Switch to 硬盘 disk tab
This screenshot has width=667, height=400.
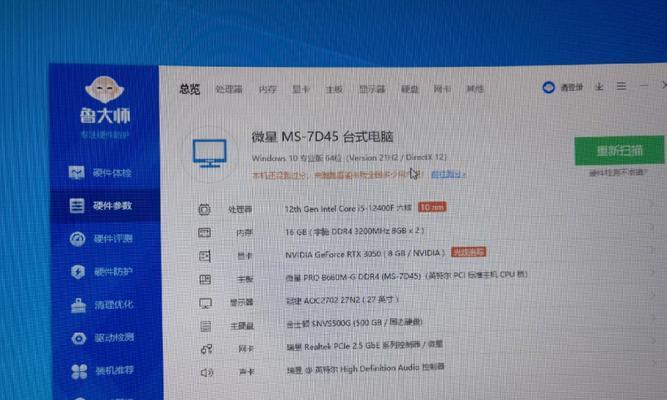(x=410, y=89)
